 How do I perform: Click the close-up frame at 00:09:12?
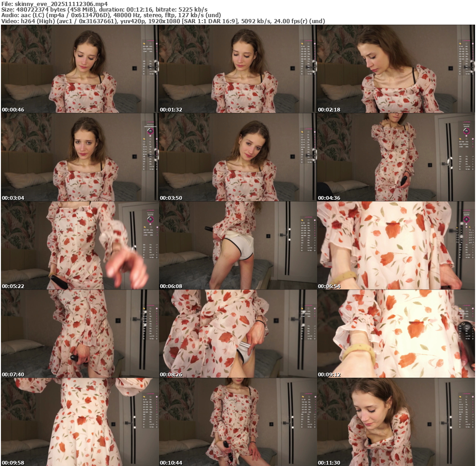coord(396,334)
